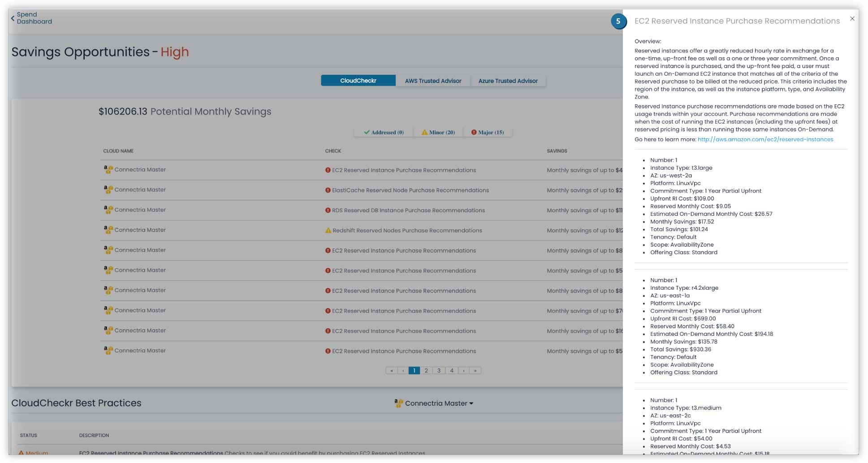This screenshot has width=868, height=463.
Task: Click "Monthly Savings: $17.52"
Action: point(682,222)
